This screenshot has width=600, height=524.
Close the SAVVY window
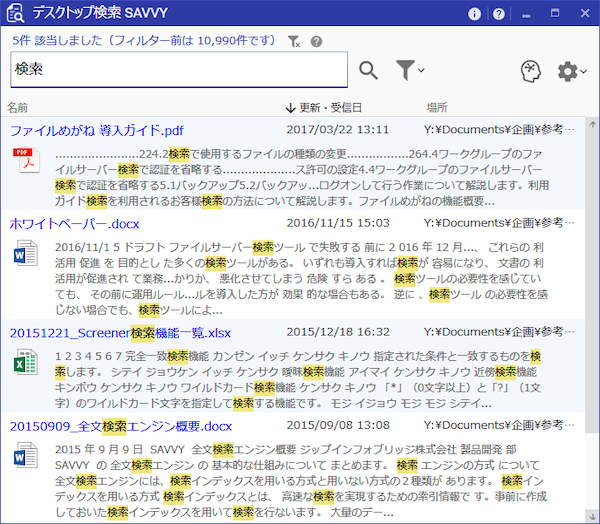click(x=585, y=13)
